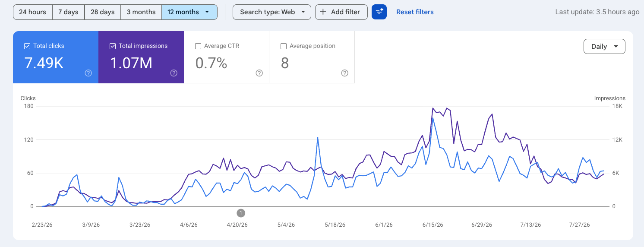The width and height of the screenshot is (644, 247).
Task: Click the 7/27/26 date axis label
Action: tap(579, 225)
